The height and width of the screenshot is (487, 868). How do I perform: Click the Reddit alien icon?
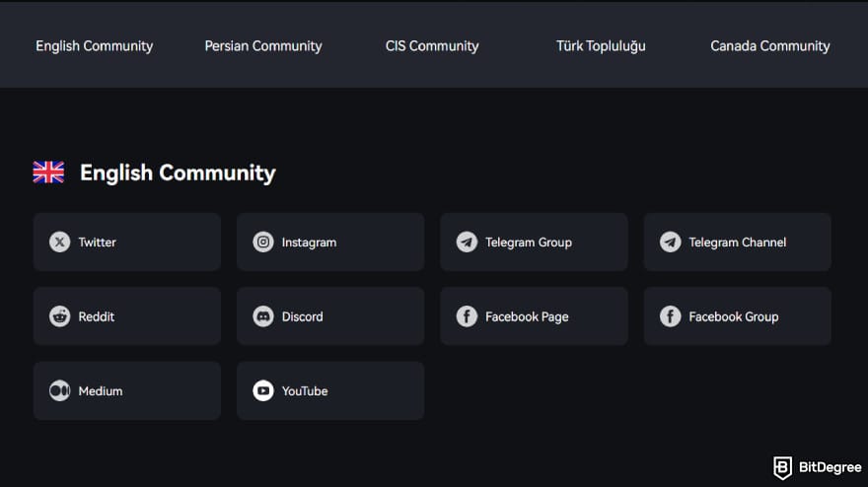click(x=60, y=316)
